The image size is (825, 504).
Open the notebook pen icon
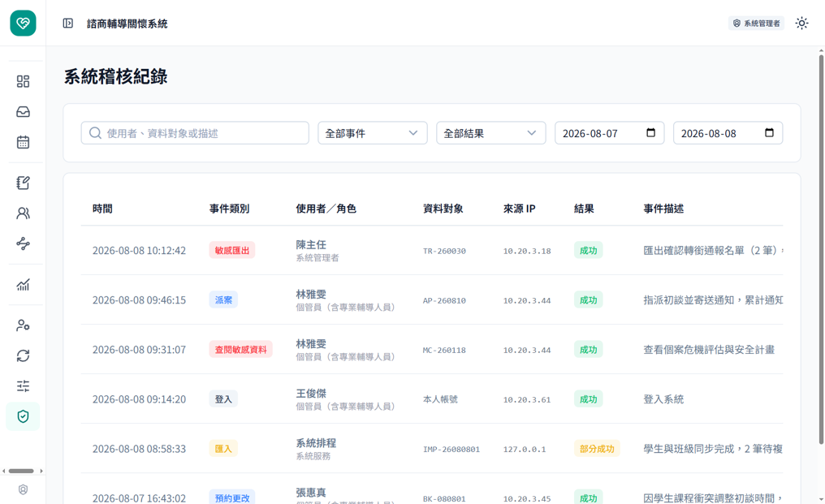pyautogui.click(x=24, y=183)
